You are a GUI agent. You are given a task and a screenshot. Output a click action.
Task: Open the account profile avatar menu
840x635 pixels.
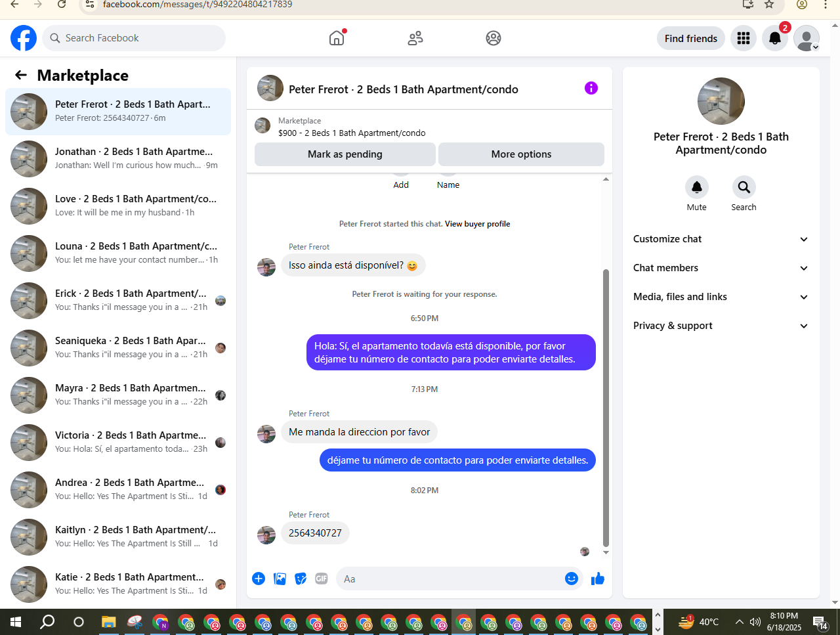(807, 38)
